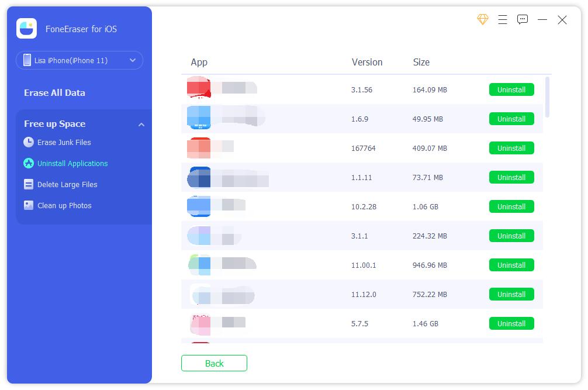
Task: Click the app icon in 11.00.1 row
Action: [x=199, y=265]
